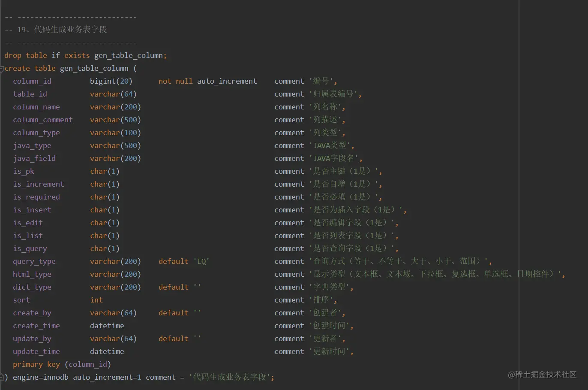This screenshot has height=390, width=588.
Task: Click the comment '创建者' string
Action: (x=326, y=313)
